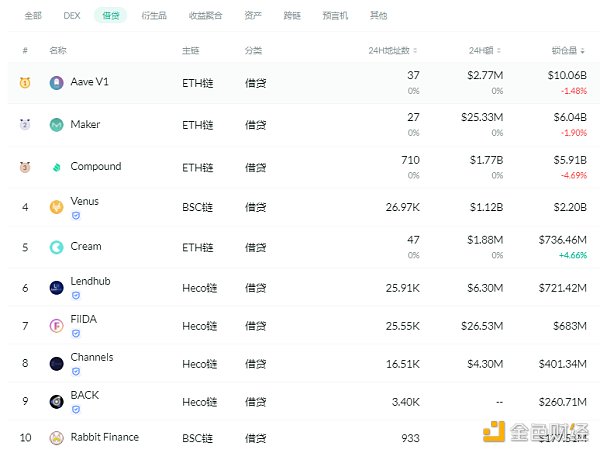The height and width of the screenshot is (453, 600).
Task: Click the Aave V1 logo icon
Action: 57,83
